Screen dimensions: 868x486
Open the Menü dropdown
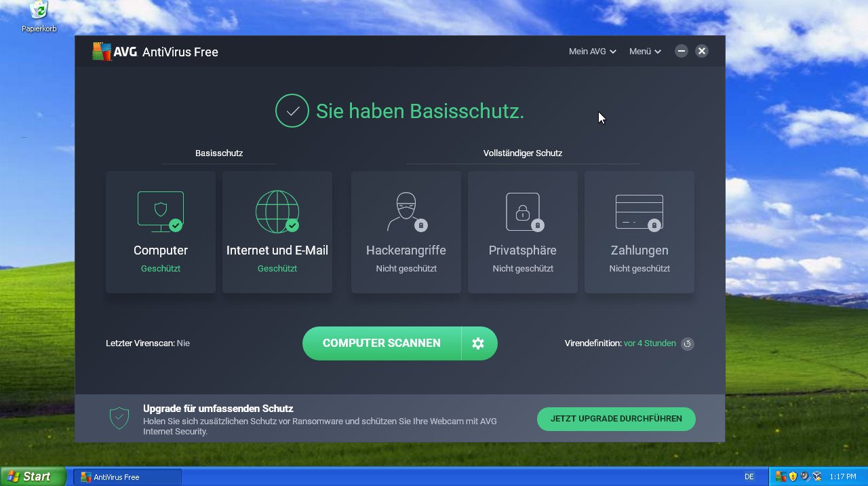[644, 51]
